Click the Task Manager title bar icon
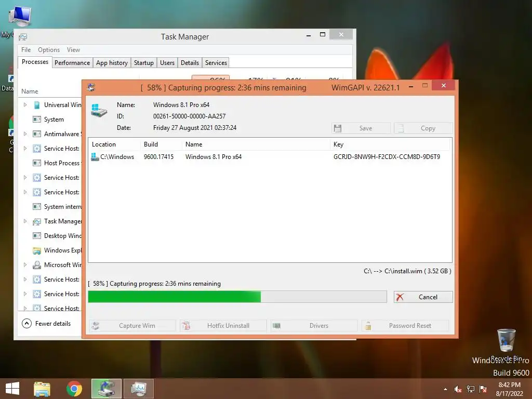This screenshot has height=399, width=532. pyautogui.click(x=23, y=37)
